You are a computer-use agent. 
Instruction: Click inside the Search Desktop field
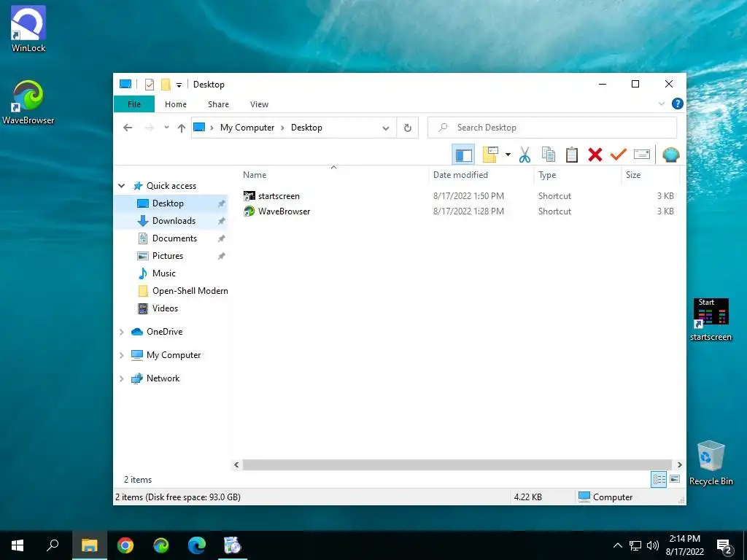pyautogui.click(x=552, y=128)
